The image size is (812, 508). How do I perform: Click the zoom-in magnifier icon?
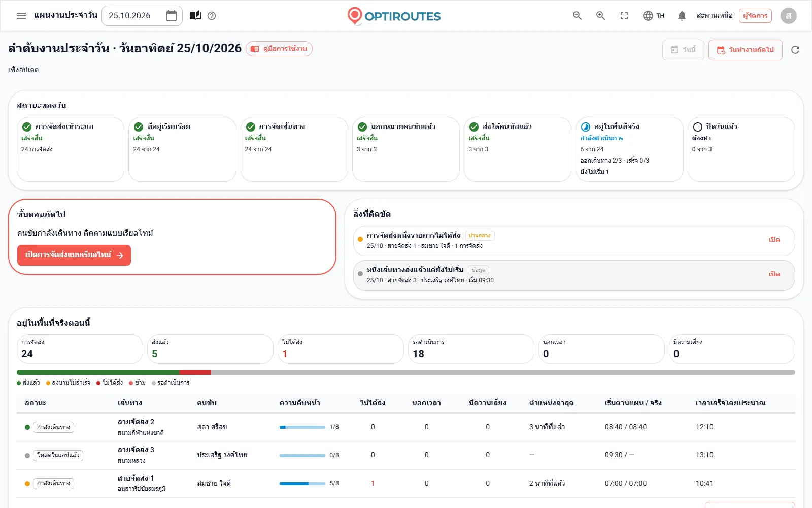click(600, 16)
